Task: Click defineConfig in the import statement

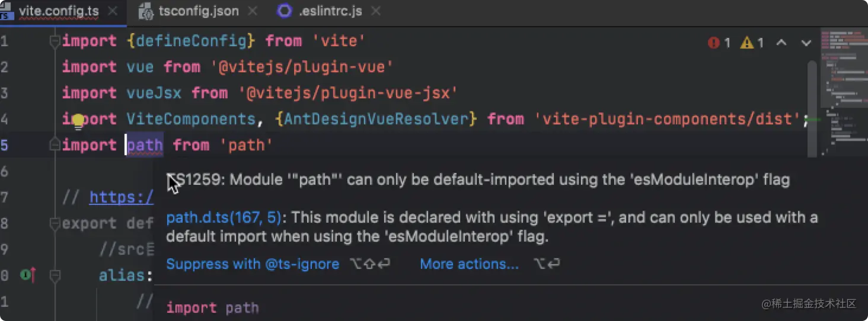Action: [x=191, y=41]
